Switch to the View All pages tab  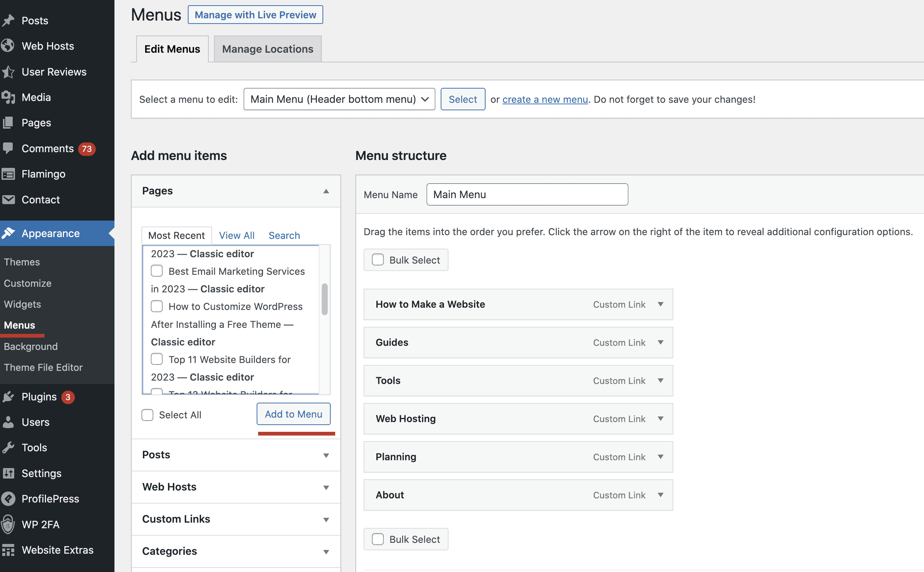pos(236,235)
